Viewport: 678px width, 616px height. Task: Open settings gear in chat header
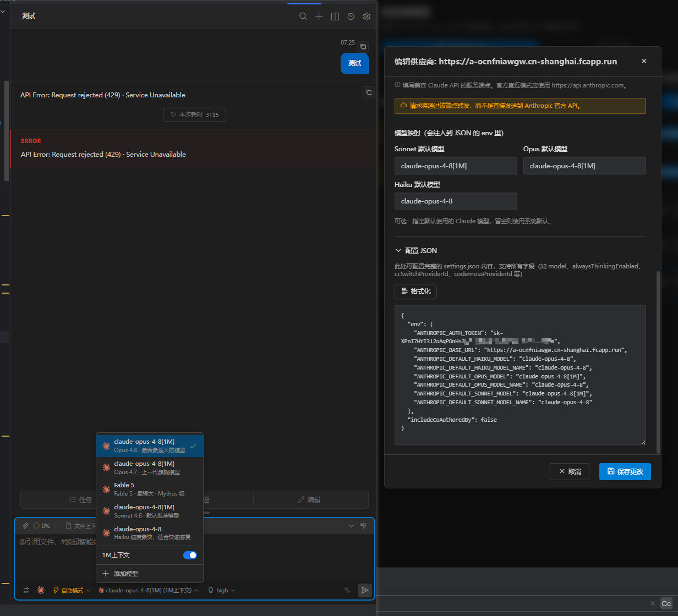(x=367, y=16)
